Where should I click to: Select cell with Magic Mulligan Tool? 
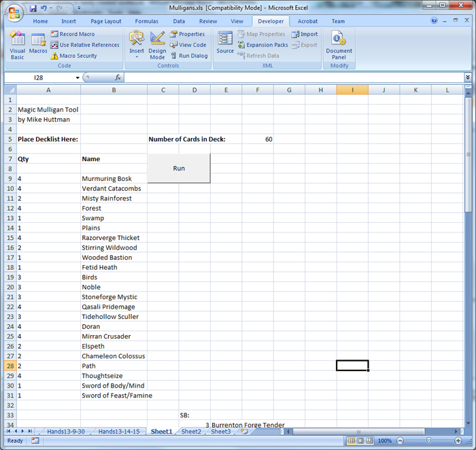tap(48, 109)
